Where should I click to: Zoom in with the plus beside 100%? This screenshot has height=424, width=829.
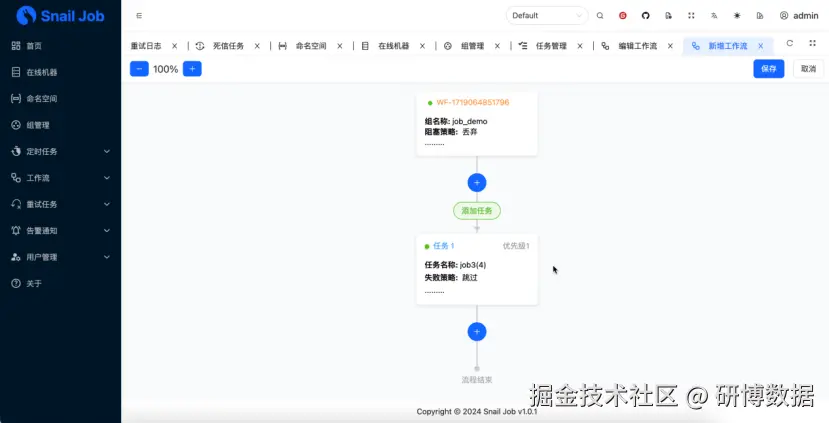click(x=192, y=69)
